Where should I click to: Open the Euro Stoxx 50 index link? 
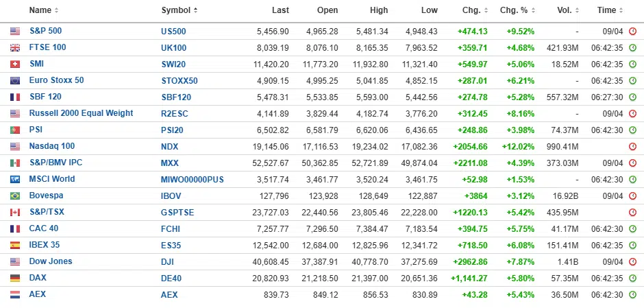click(x=56, y=80)
